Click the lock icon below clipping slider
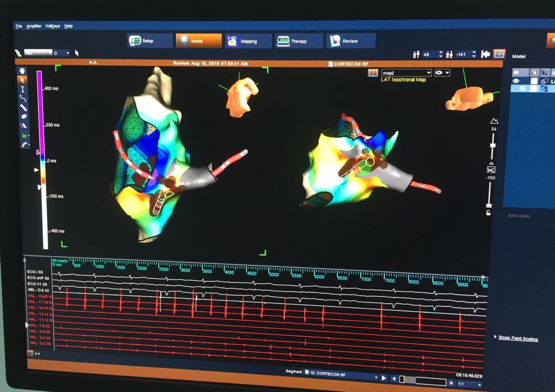The image size is (555, 392). coord(489,213)
